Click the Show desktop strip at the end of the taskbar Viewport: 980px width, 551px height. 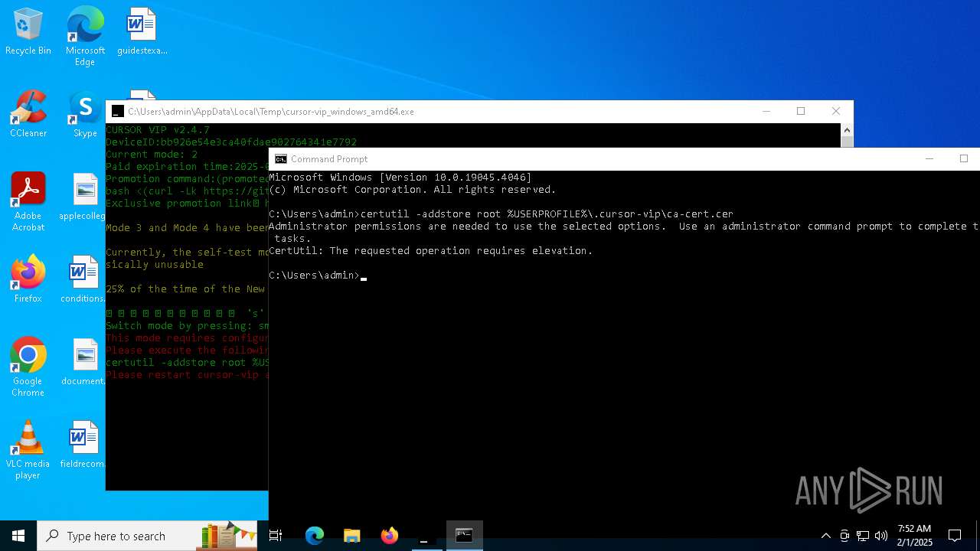point(978,536)
